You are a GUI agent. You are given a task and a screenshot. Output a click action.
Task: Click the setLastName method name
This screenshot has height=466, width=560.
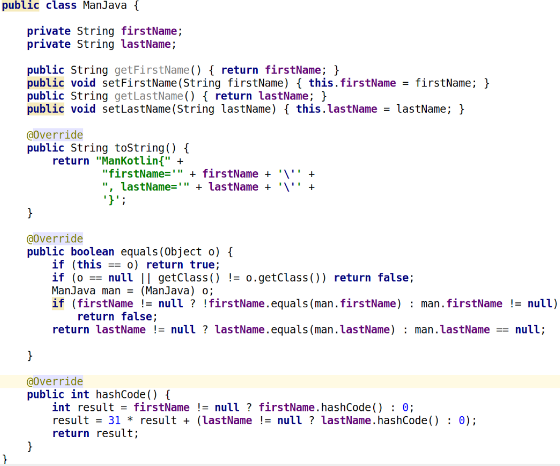[x=136, y=109]
